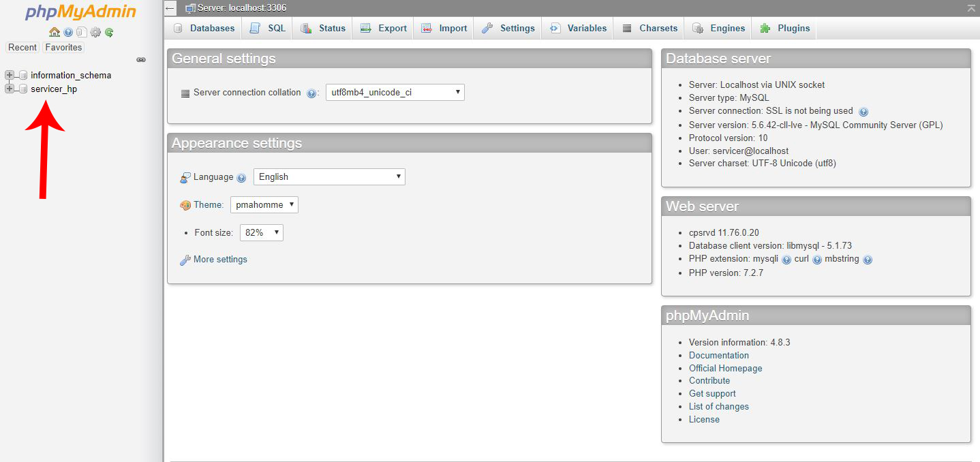This screenshot has height=462, width=980.
Task: Open the SQL query window document icon
Action: click(81, 32)
